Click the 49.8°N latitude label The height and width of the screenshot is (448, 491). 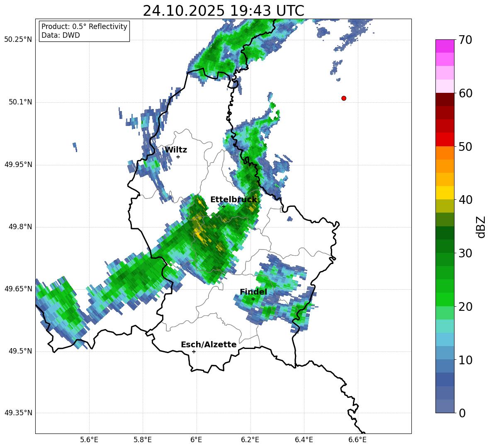point(20,227)
